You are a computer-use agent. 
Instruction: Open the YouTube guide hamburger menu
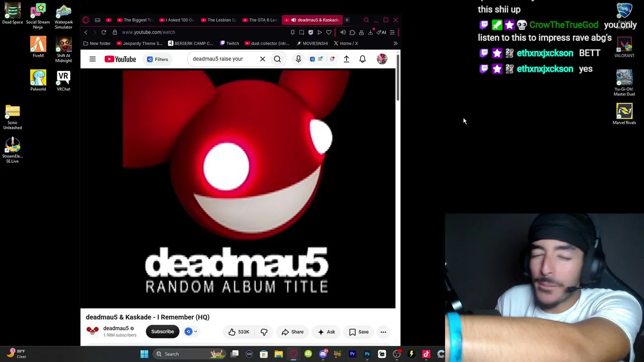point(93,59)
